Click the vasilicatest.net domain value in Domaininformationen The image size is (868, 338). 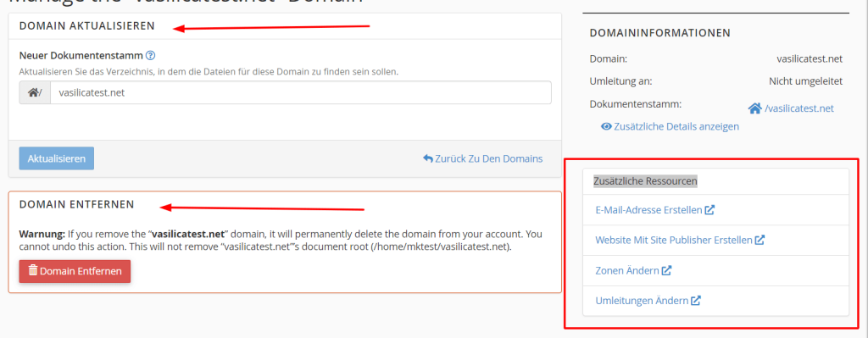pos(810,58)
